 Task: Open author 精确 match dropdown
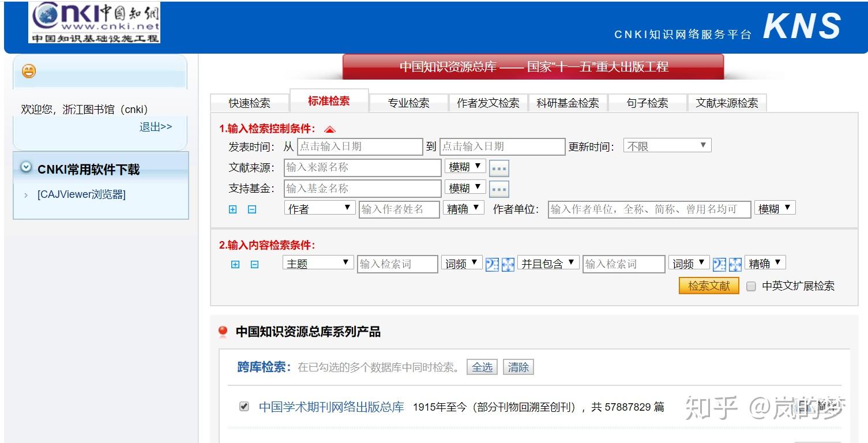pyautogui.click(x=464, y=208)
